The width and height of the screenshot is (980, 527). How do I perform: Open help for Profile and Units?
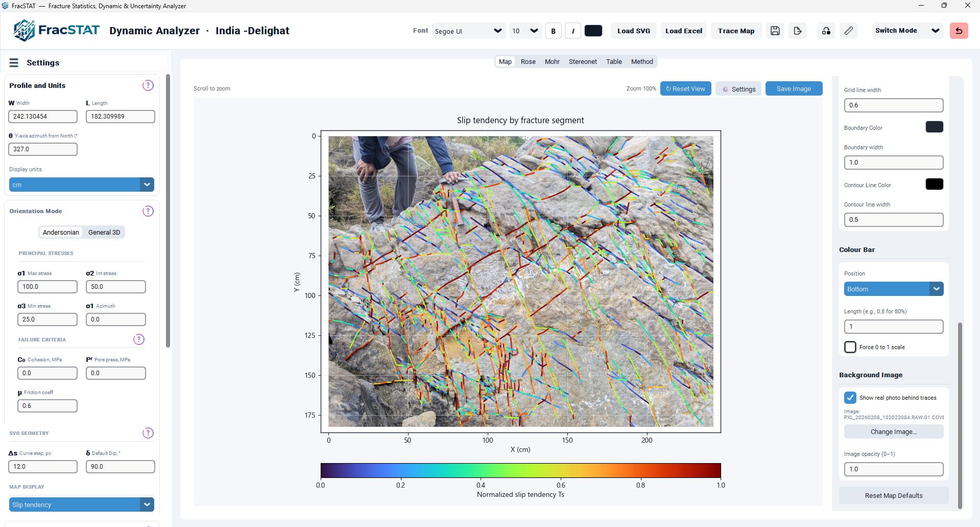click(x=148, y=85)
